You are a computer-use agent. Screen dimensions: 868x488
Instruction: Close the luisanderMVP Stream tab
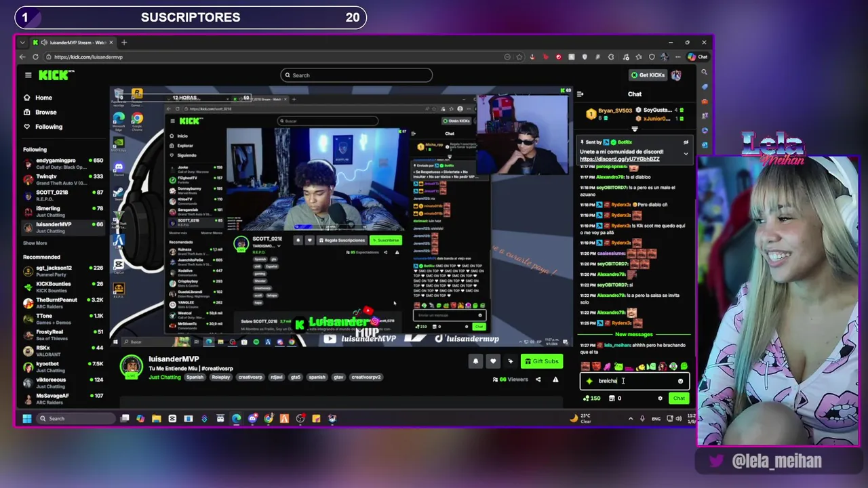tap(111, 42)
